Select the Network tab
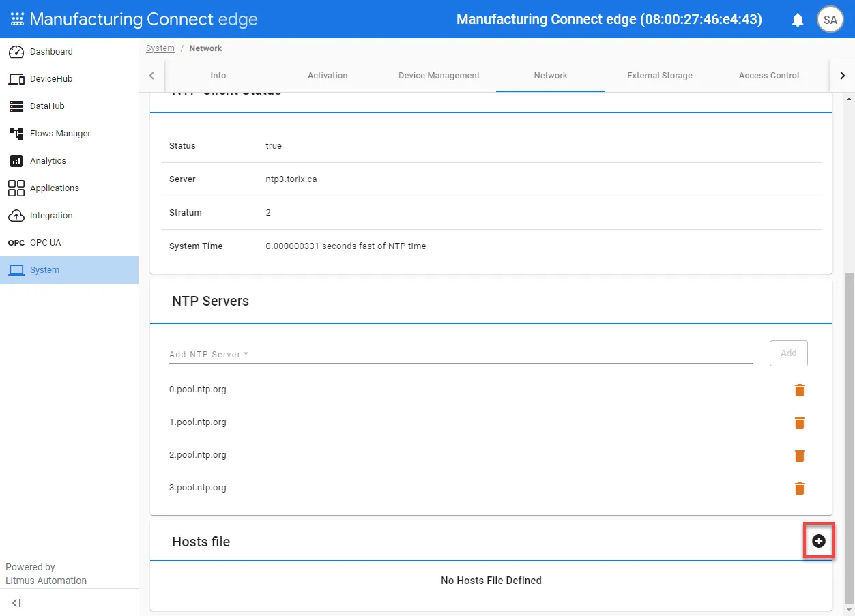The width and height of the screenshot is (855, 616). (551, 76)
